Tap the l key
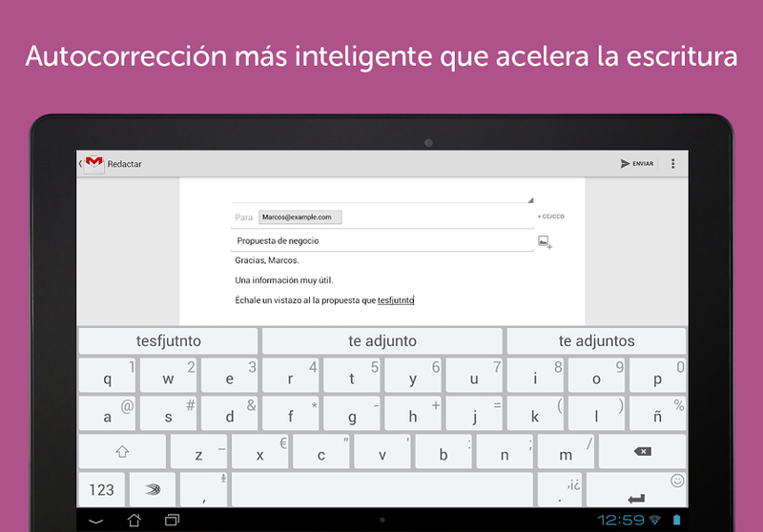This screenshot has height=532, width=763. [597, 414]
